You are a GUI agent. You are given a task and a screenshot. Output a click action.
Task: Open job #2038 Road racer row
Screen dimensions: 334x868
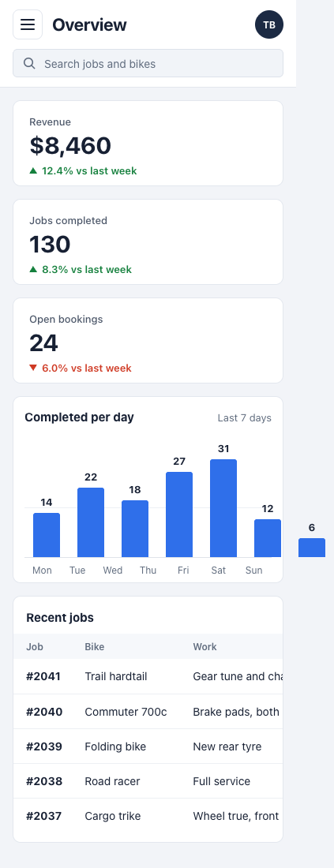point(148,781)
